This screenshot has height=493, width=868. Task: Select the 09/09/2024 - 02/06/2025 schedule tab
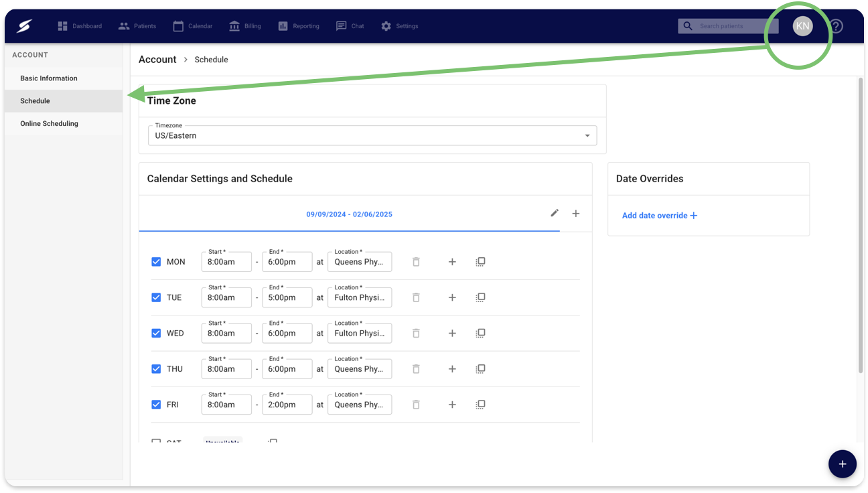click(349, 214)
